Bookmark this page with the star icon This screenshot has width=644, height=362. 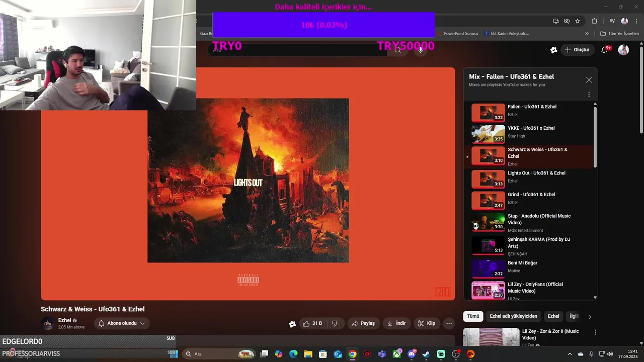(x=578, y=21)
